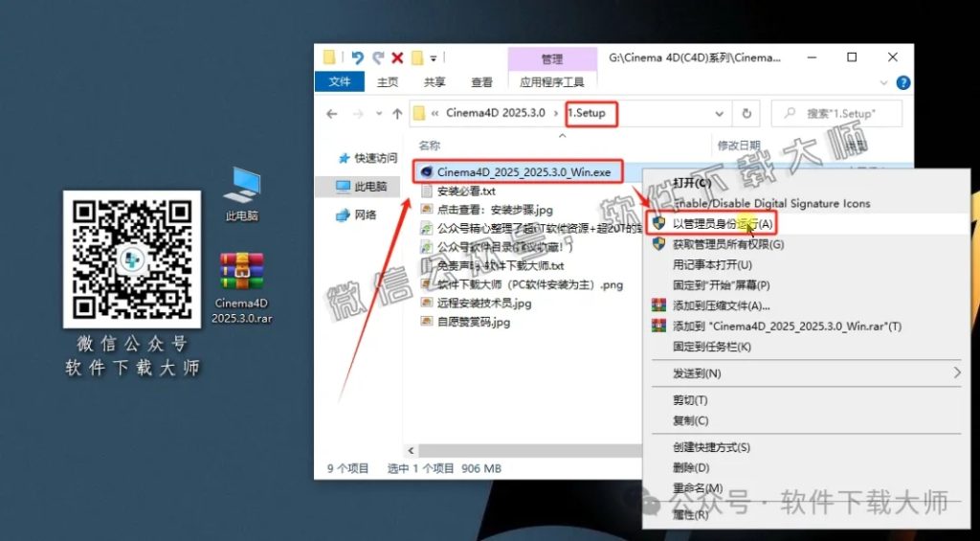Choose 打开(O) in context menu
980x541 pixels.
coord(806,183)
